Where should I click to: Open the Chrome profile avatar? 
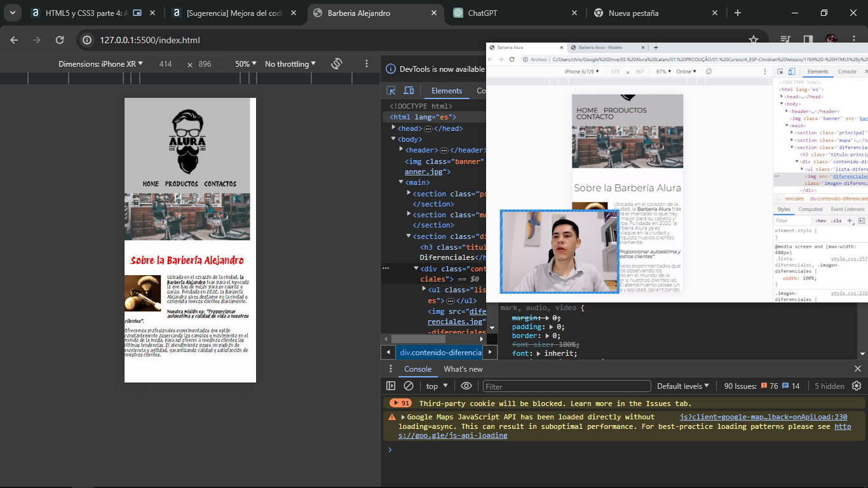click(x=831, y=40)
